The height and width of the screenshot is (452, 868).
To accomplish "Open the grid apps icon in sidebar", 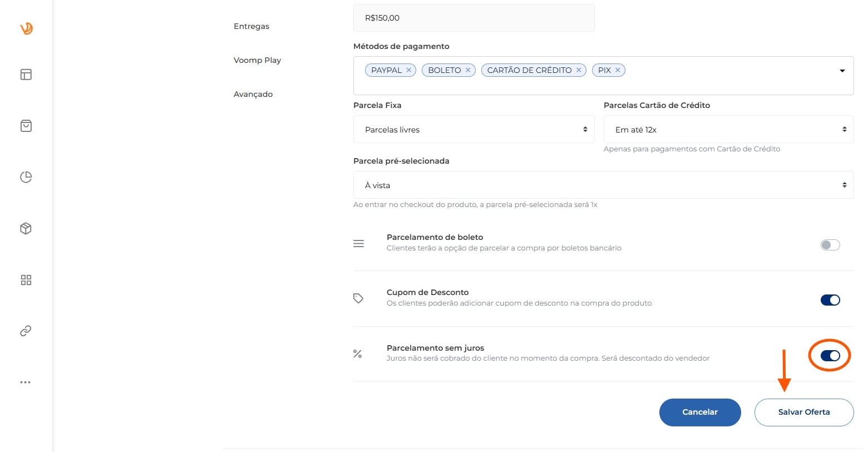I will point(26,280).
